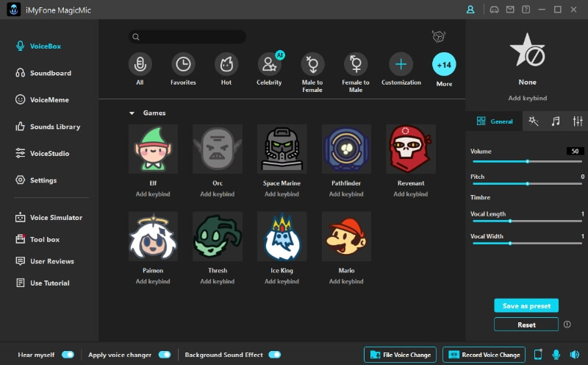588x365 pixels.
Task: Open the user account icon
Action: tap(470, 10)
